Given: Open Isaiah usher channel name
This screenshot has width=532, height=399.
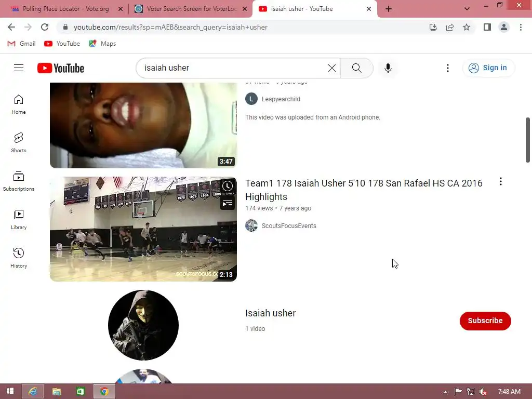Looking at the screenshot, I should click(x=270, y=313).
